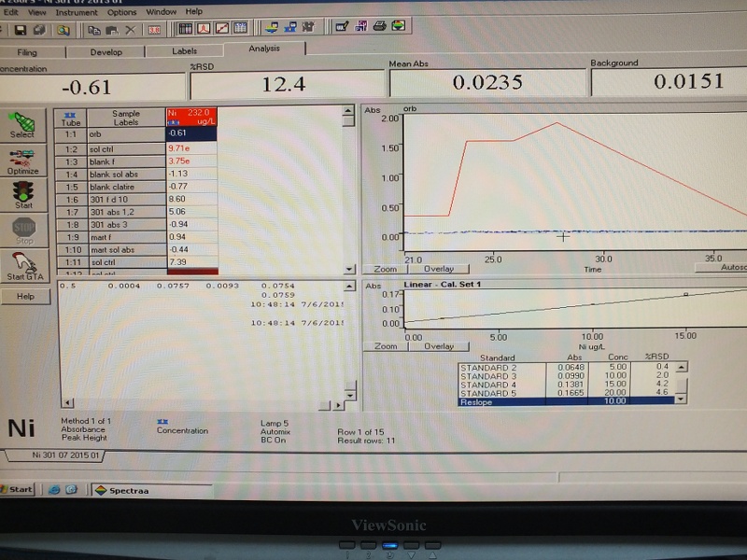Open the Instrument menu
This screenshot has height=560, width=747.
click(x=76, y=12)
